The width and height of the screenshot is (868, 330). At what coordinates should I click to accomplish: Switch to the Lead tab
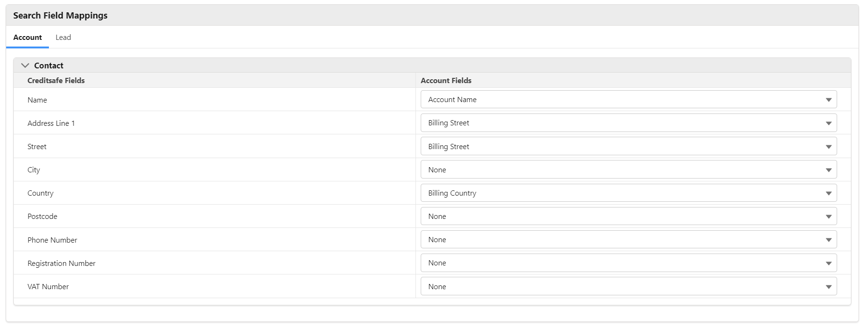click(x=63, y=38)
